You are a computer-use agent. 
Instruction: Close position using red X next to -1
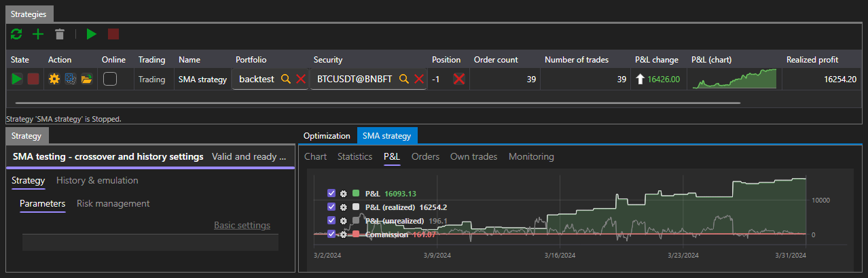459,79
